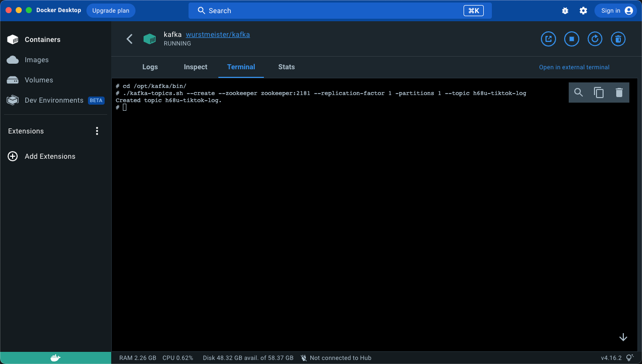Copy terminal contents to clipboard
The width and height of the screenshot is (642, 364).
coord(599,93)
